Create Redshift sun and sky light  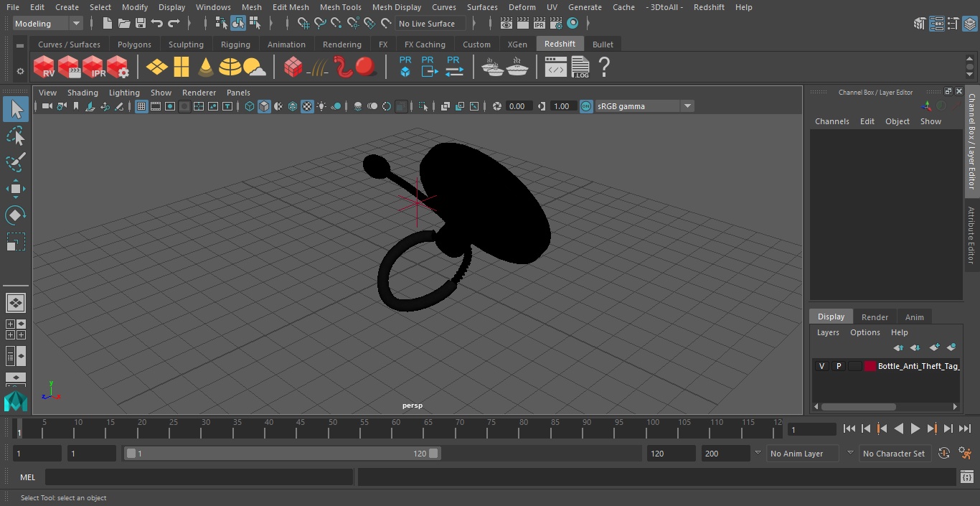[x=255, y=67]
